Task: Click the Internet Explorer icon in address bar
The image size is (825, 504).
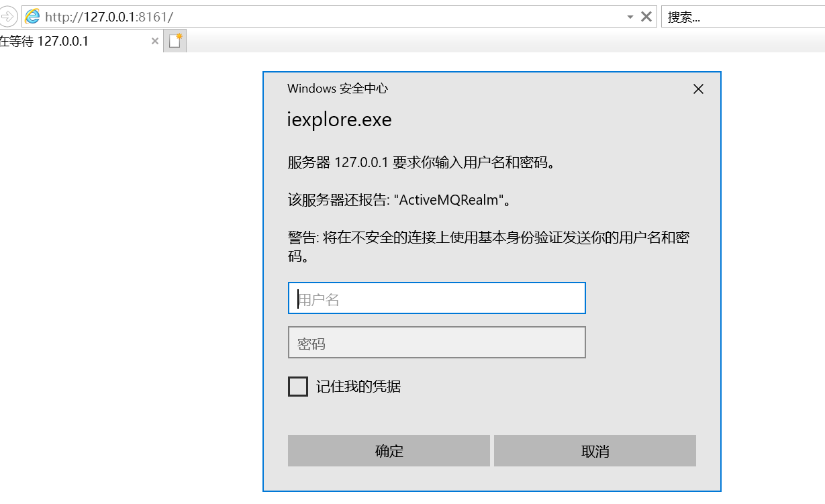Action: click(32, 17)
